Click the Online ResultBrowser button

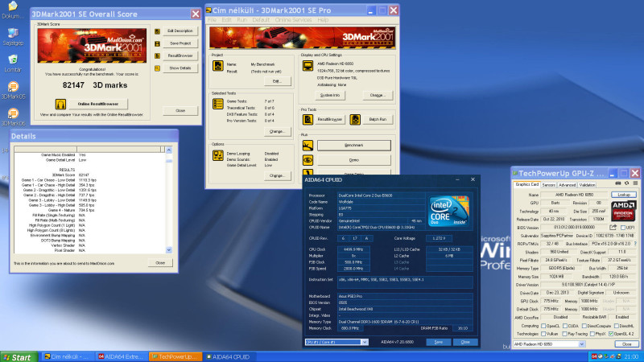coord(97,104)
